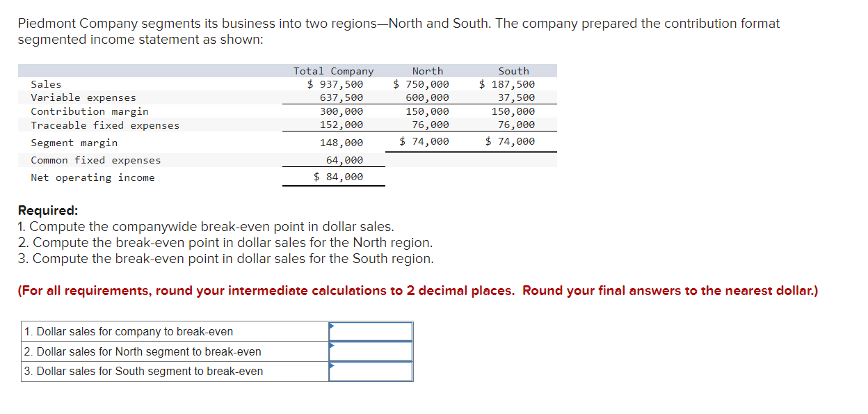
Task: Click the blue triangle on the South break-even box
Action: pos(332,367)
